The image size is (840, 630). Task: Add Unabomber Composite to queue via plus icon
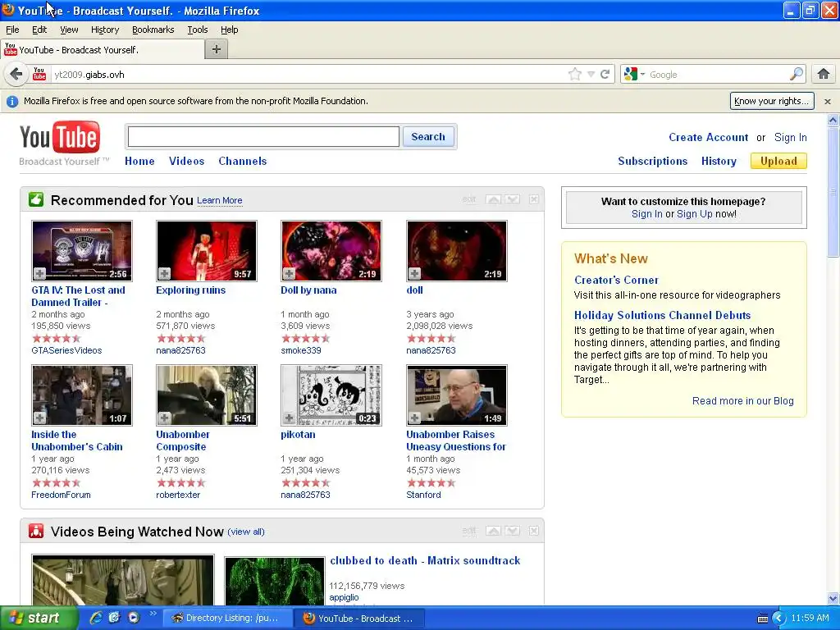[164, 418]
